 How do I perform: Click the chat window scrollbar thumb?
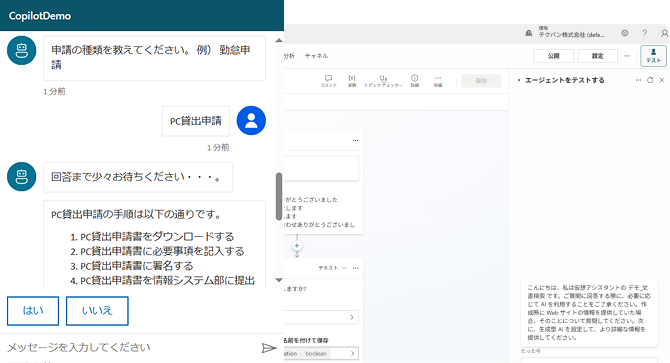click(x=279, y=196)
